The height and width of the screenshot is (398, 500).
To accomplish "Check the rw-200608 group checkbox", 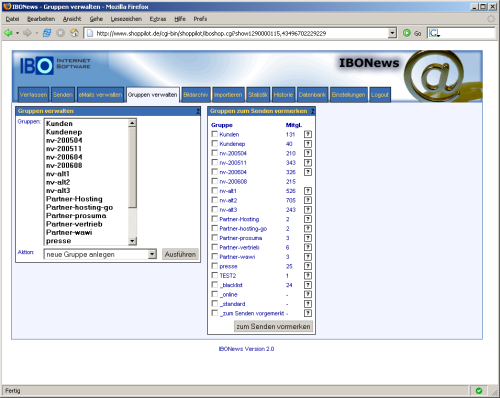I will [215, 181].
